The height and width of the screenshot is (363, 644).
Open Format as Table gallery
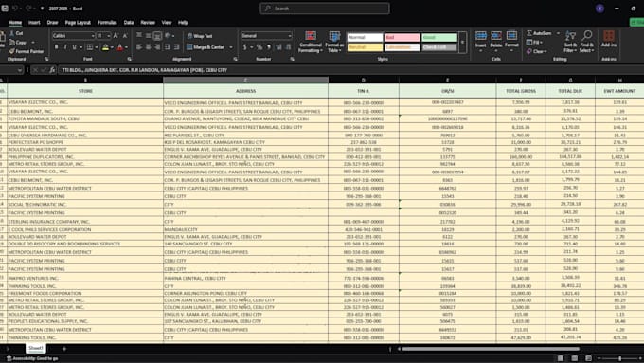(x=334, y=42)
